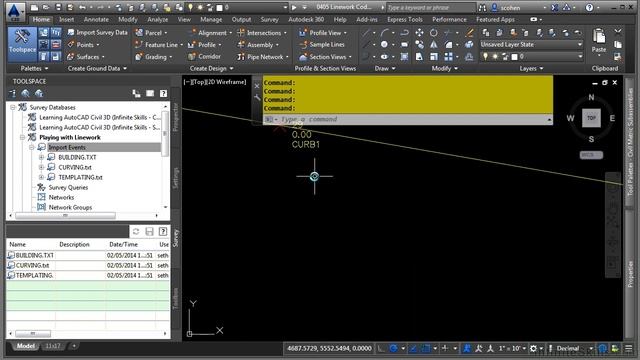Image resolution: width=640 pixels, height=360 pixels.
Task: Click the Help question mark icon
Action: tap(589, 7)
